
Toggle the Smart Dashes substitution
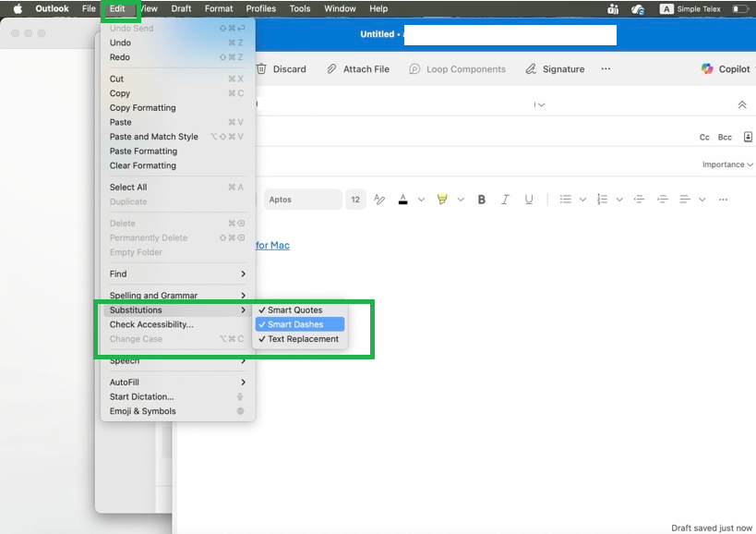(300, 324)
